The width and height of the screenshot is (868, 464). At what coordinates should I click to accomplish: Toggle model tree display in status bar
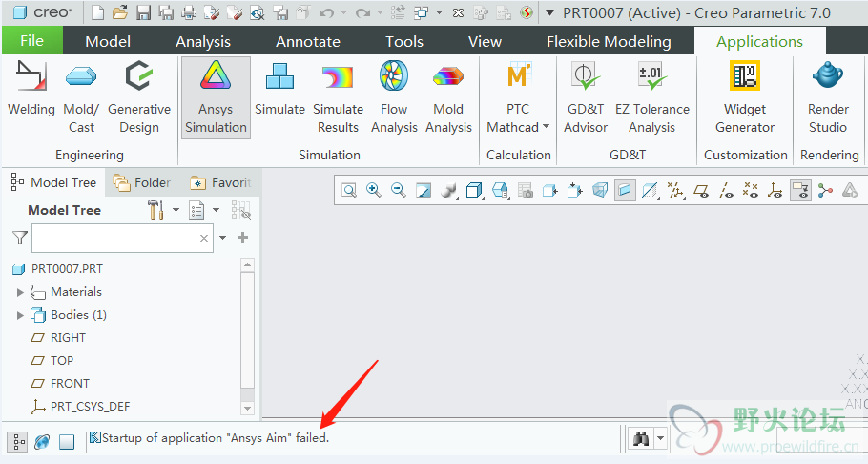tap(18, 441)
